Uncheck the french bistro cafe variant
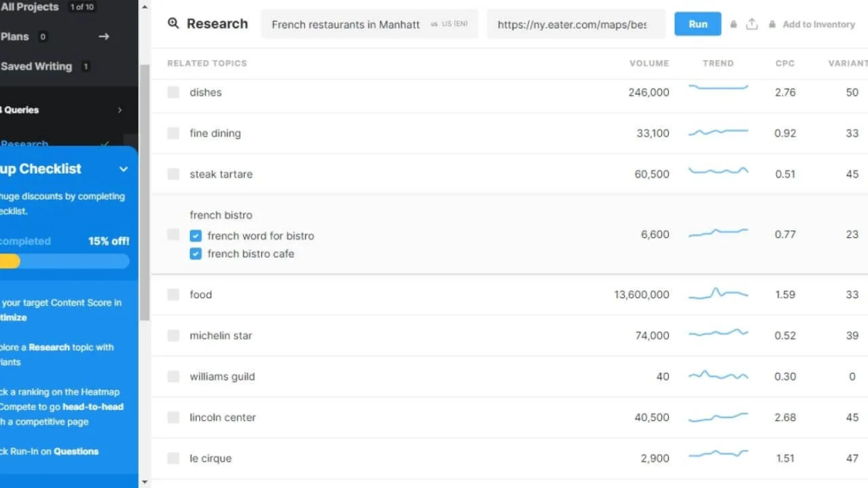Viewport: 868px width, 488px height. tap(196, 254)
